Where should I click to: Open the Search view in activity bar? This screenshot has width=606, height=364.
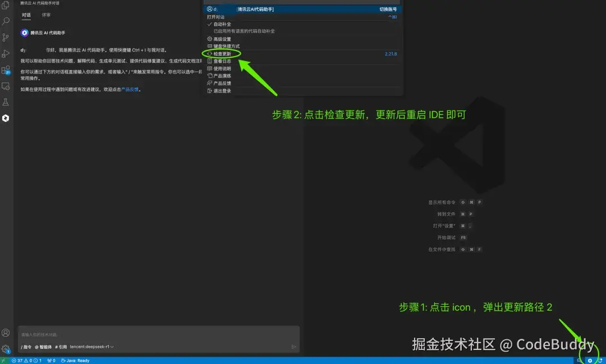(6, 21)
